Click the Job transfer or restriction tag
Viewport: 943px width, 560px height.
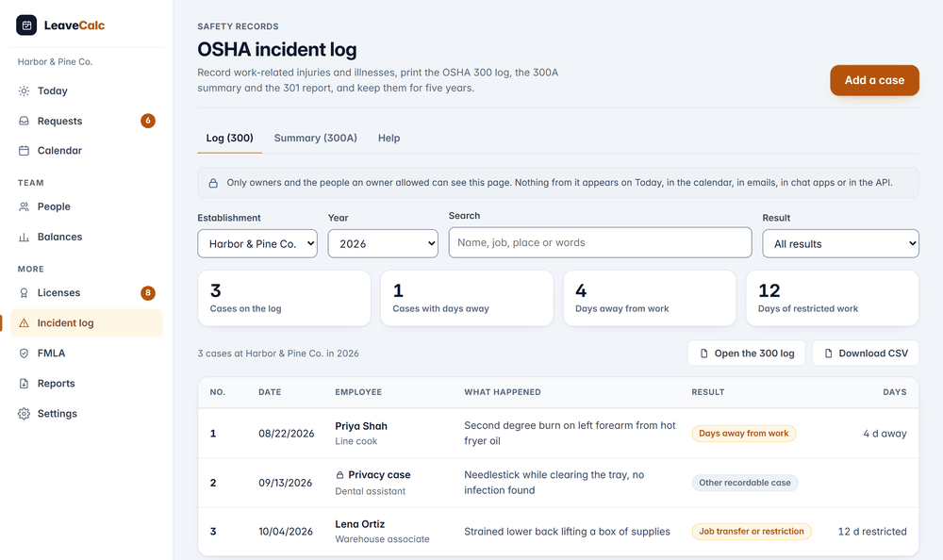(x=752, y=532)
